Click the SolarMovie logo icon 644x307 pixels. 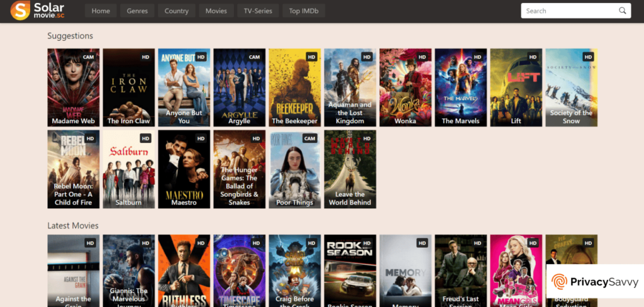pos(20,11)
